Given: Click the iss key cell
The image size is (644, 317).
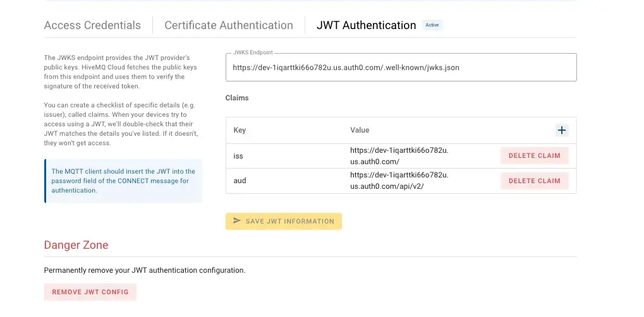Looking at the screenshot, I should click(x=238, y=156).
